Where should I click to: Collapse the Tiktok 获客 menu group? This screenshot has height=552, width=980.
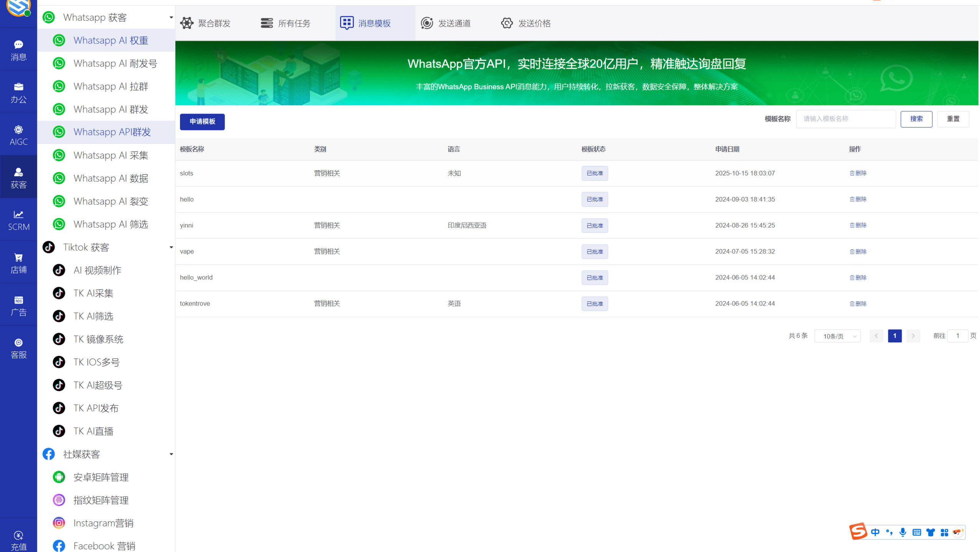point(171,247)
